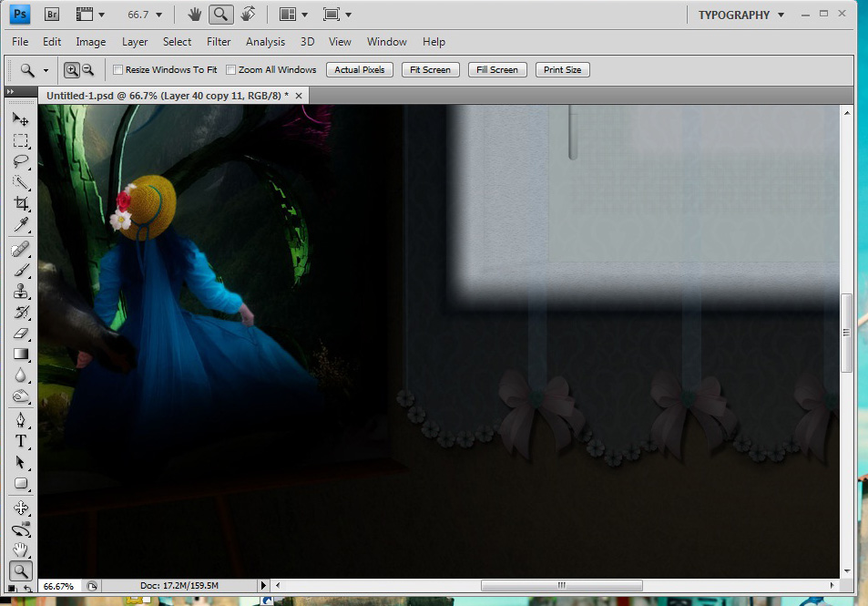Open the Filter menu

click(219, 42)
